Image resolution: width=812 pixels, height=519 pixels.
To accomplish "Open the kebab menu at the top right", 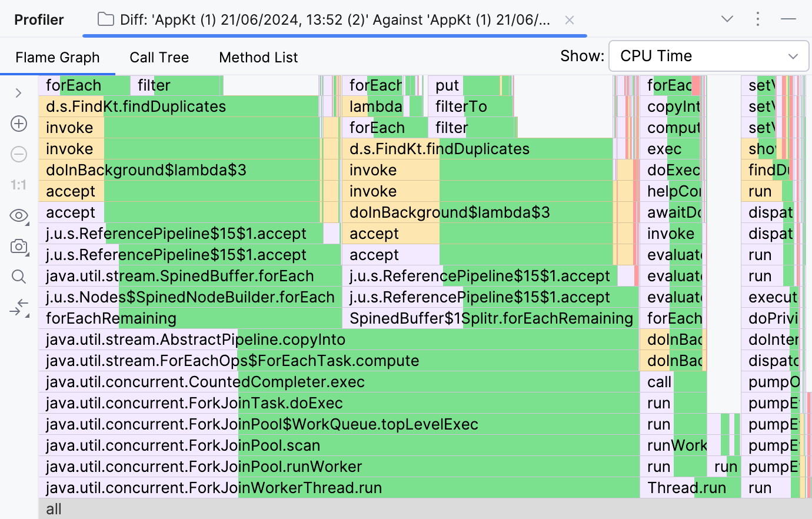I will [x=758, y=19].
